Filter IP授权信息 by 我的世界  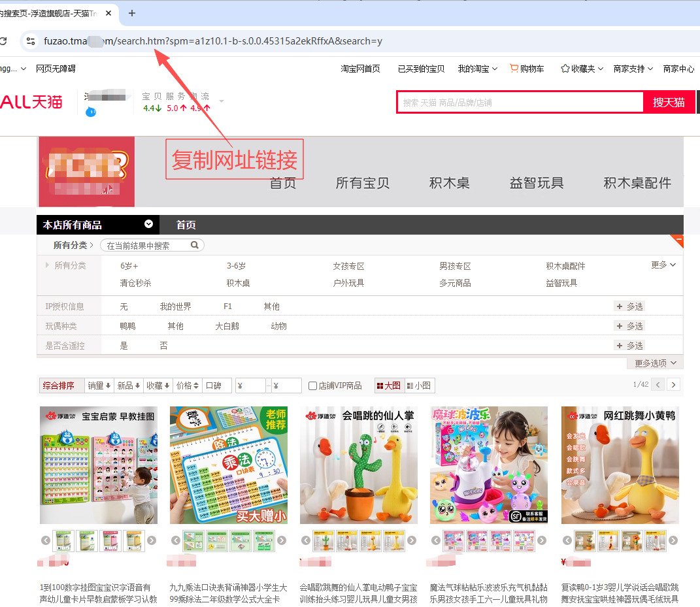pos(175,306)
